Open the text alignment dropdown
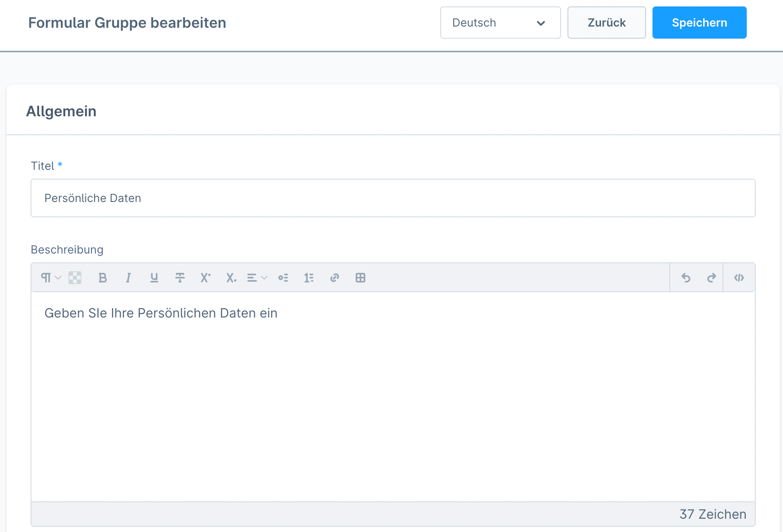The image size is (783, 532). pos(257,278)
